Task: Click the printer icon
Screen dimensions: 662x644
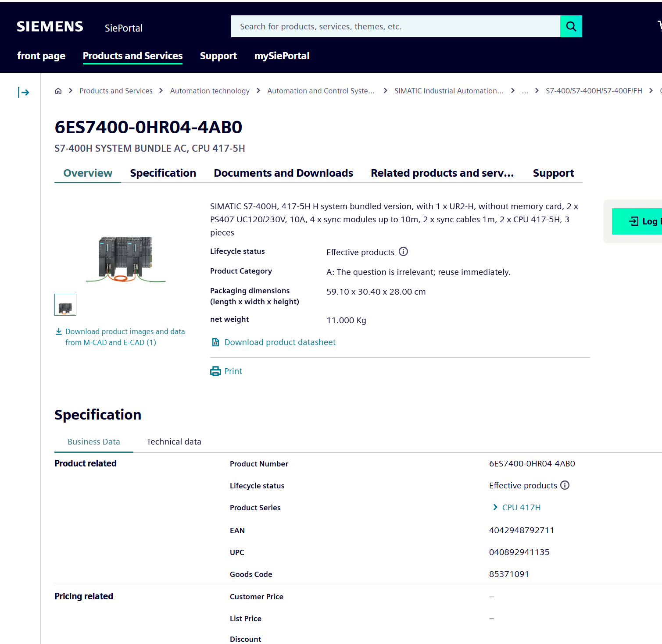Action: pos(215,371)
